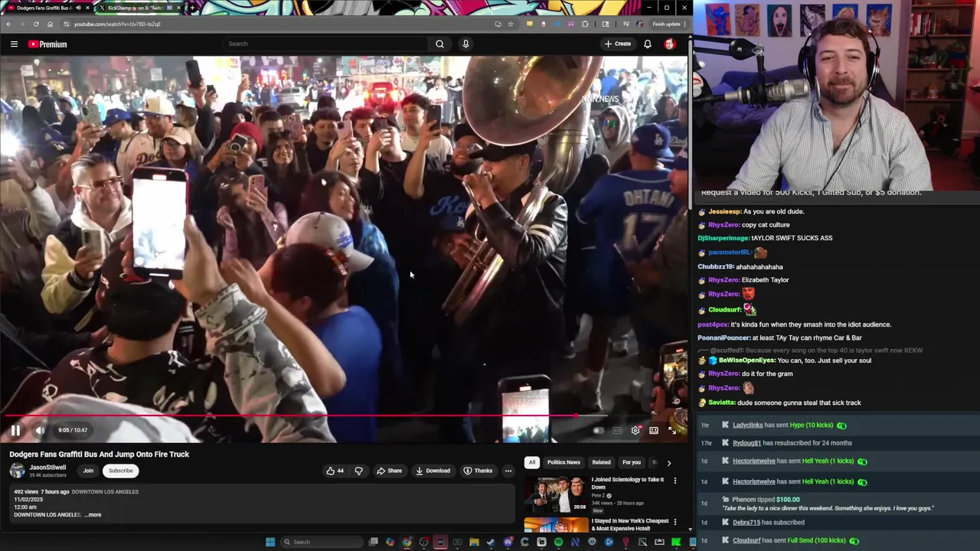The width and height of the screenshot is (980, 551).
Task: Focus the YouTube search field
Action: 325,44
